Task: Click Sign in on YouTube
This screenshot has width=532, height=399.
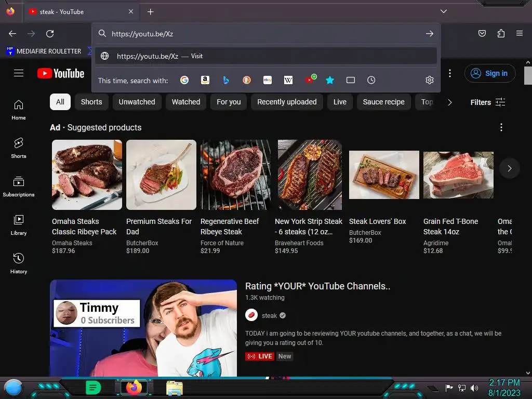Action: [490, 73]
